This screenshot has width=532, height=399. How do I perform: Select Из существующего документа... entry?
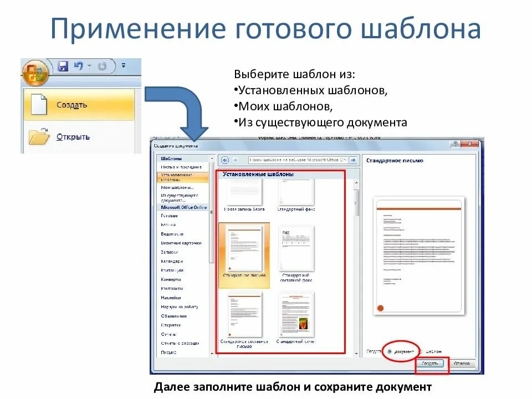pos(180,197)
